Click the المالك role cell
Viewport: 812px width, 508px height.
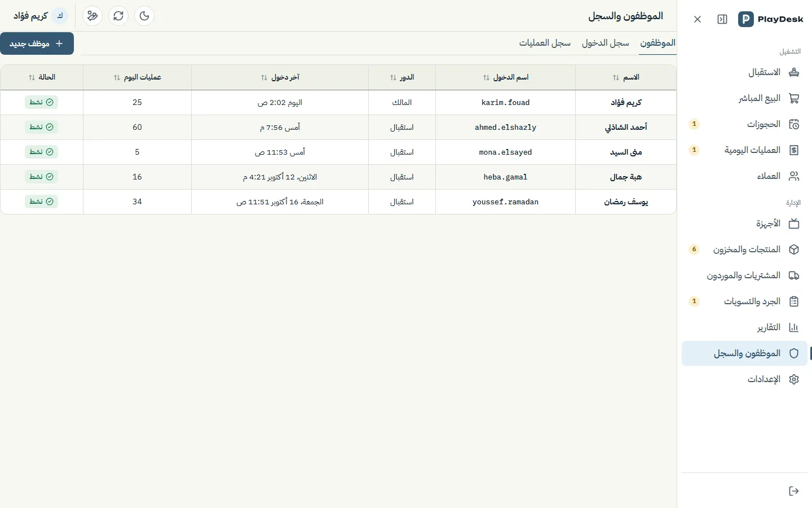tap(402, 103)
